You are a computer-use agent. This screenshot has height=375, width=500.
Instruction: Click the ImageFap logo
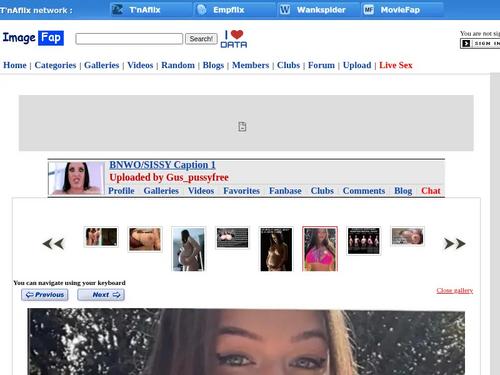pyautogui.click(x=33, y=38)
